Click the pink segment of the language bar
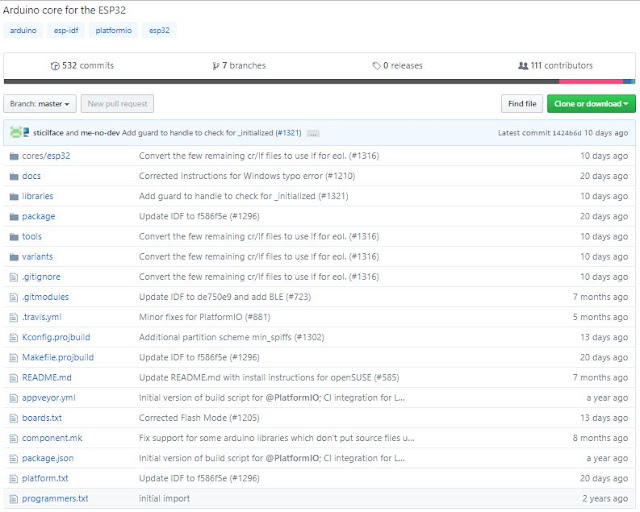 591,82
